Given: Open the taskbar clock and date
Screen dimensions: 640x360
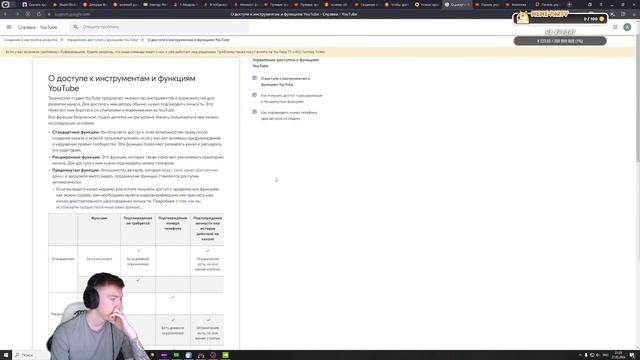Looking at the screenshot, I should (618, 355).
